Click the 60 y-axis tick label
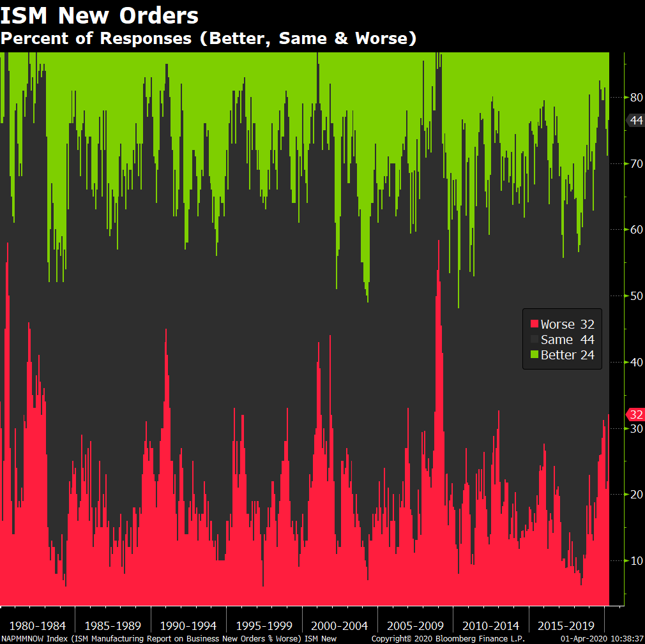 636,230
